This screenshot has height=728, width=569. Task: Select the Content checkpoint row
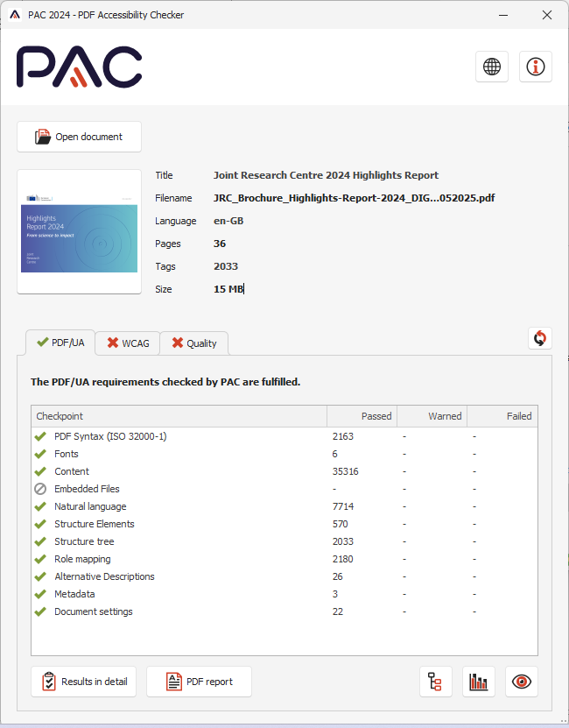point(284,471)
